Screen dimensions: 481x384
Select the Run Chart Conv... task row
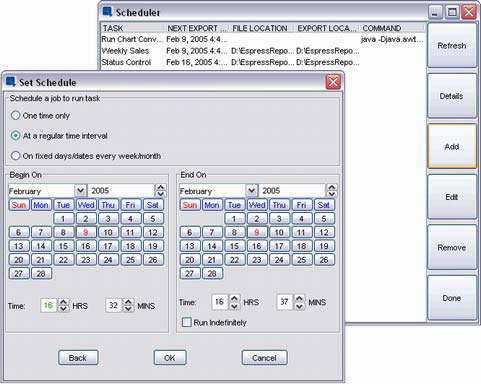[x=263, y=39]
